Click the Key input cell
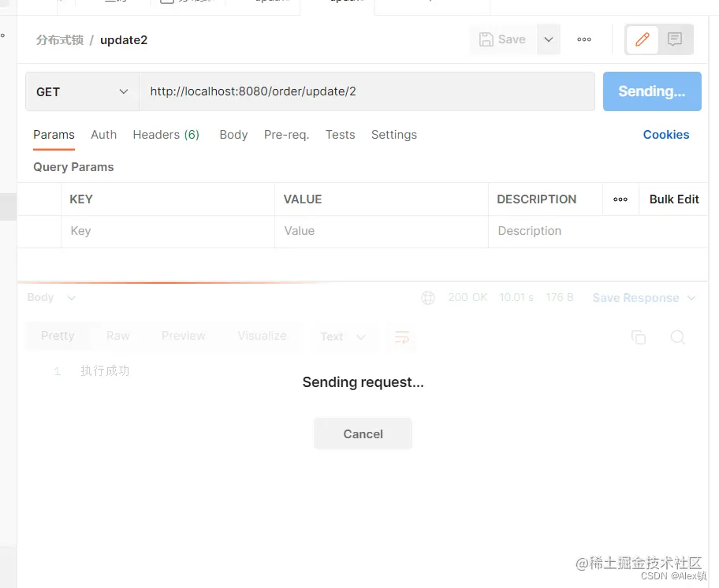 pos(168,231)
